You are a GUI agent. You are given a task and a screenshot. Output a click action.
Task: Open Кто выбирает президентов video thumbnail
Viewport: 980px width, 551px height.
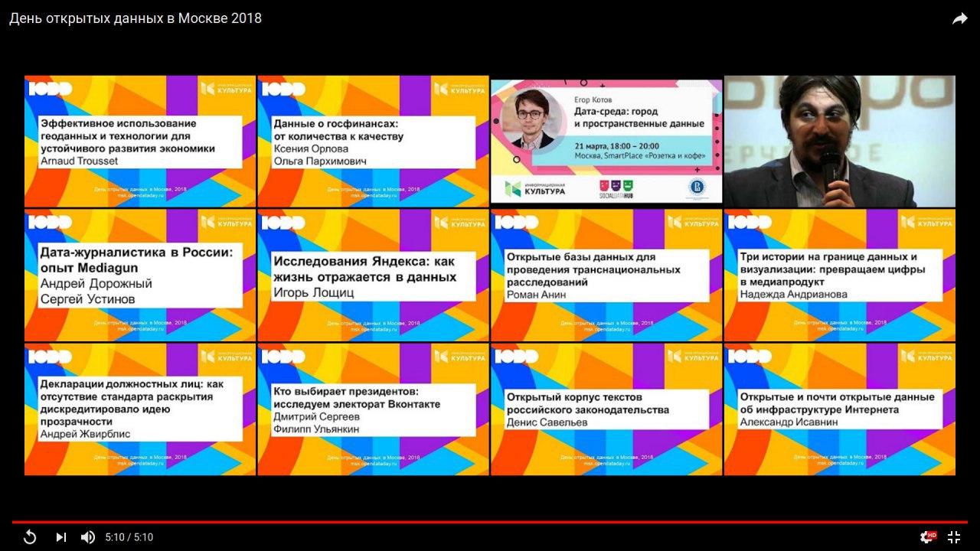coord(373,409)
